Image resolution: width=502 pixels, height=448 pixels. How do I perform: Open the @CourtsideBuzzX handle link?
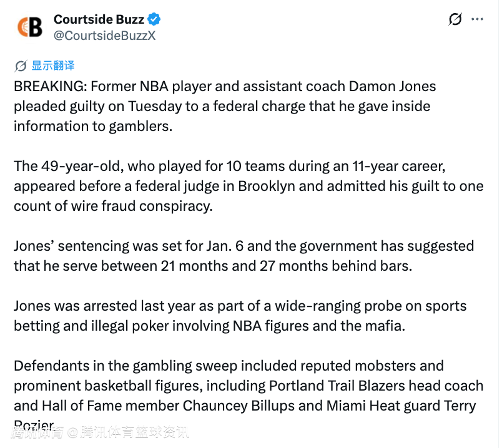click(104, 36)
